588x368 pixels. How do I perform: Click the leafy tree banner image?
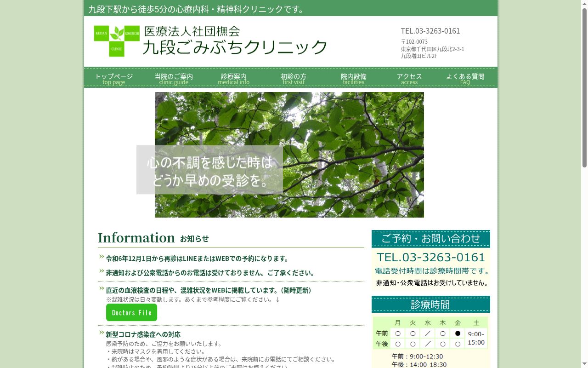[289, 155]
